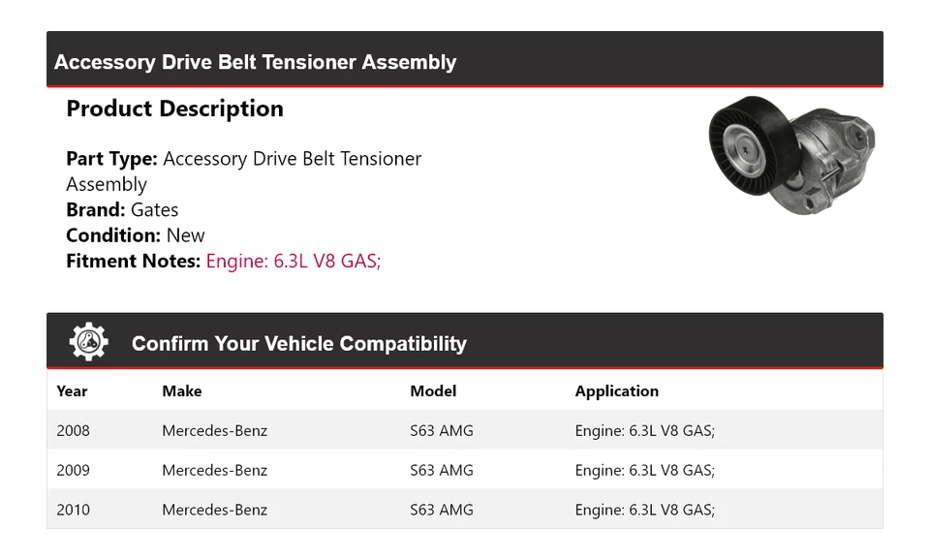
Task: Click S63 AMG in the 2009 row
Action: click(x=441, y=470)
